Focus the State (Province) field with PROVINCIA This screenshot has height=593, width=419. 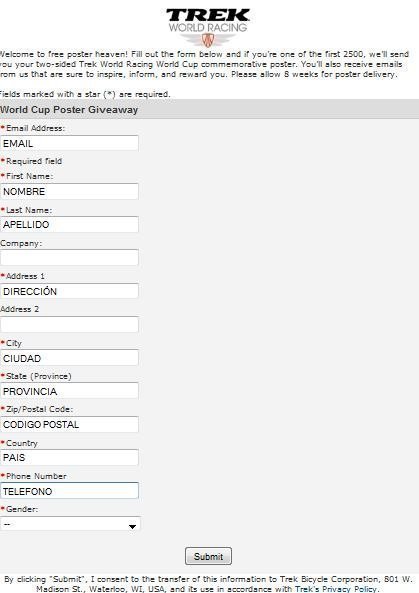coord(69,391)
